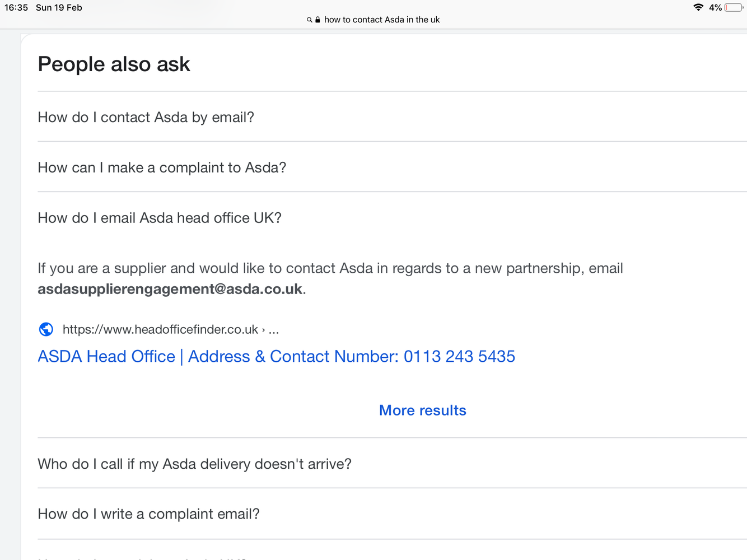
Task: Click the globe favicon beside headofficefinder URL
Action: point(46,329)
